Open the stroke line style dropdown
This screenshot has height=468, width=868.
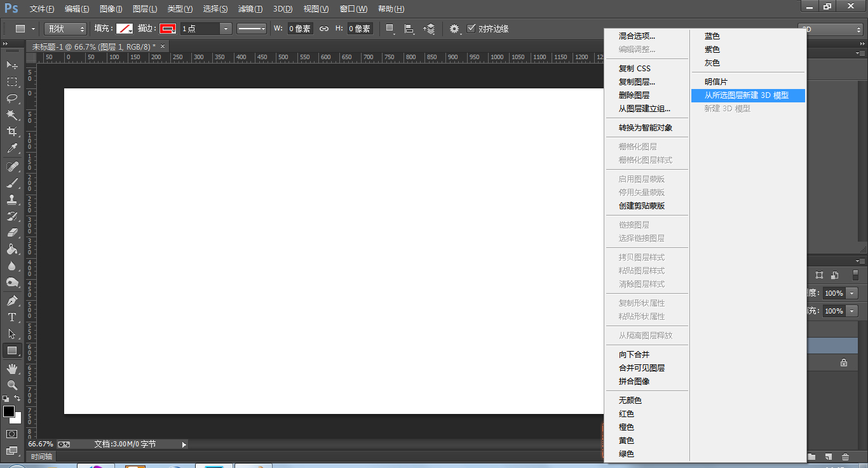coord(252,29)
